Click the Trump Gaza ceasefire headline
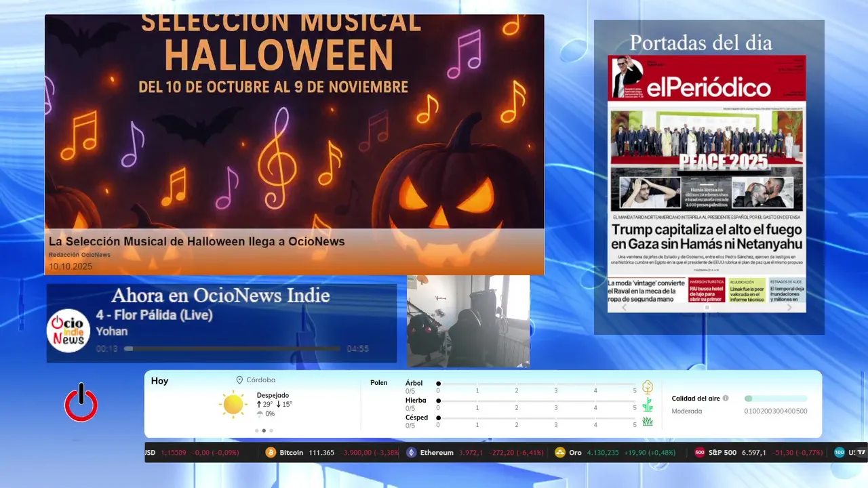The image size is (868, 488). click(x=707, y=237)
